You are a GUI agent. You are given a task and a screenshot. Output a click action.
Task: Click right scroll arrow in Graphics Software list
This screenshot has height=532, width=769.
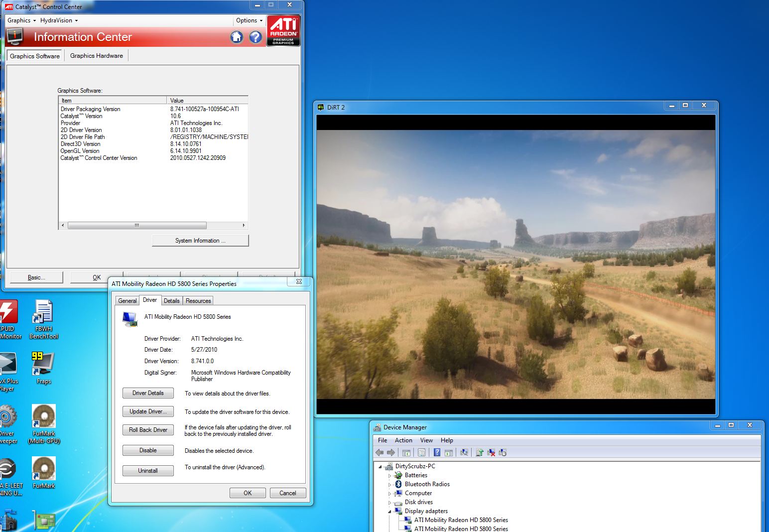244,225
